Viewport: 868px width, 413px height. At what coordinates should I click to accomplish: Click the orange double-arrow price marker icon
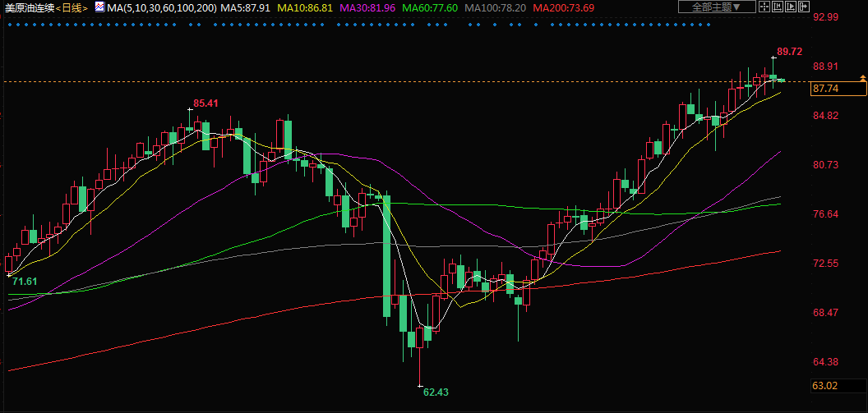pyautogui.click(x=862, y=78)
